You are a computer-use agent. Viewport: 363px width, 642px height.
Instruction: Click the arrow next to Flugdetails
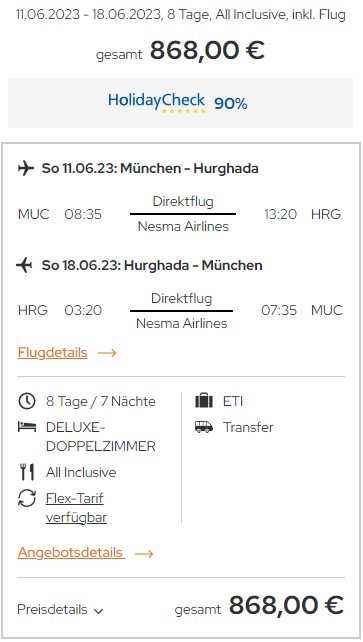(107, 353)
